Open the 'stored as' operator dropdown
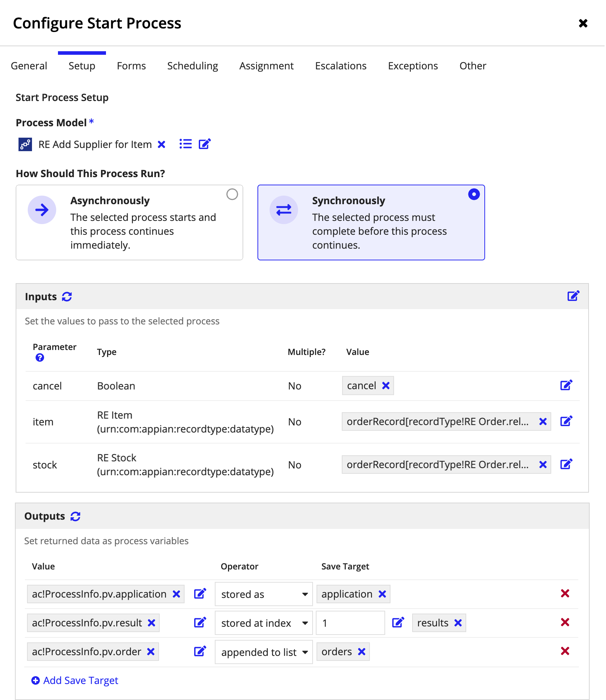Image resolution: width=606 pixels, height=700 pixels. 264,594
